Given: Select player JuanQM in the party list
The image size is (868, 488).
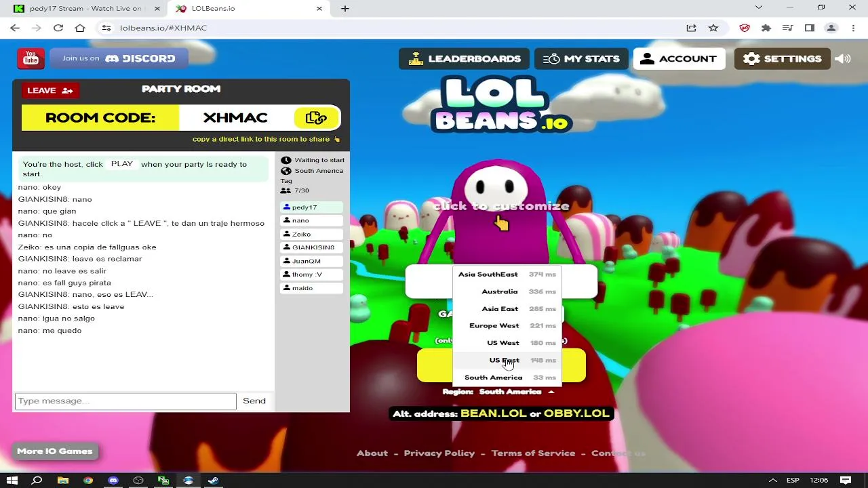Looking at the screenshot, I should [311, 261].
